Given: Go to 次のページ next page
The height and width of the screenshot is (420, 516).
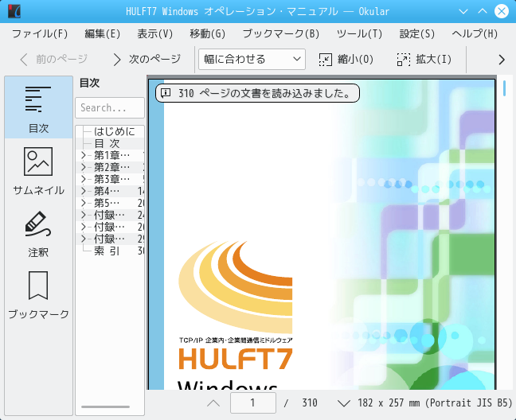Looking at the screenshot, I should [147, 60].
